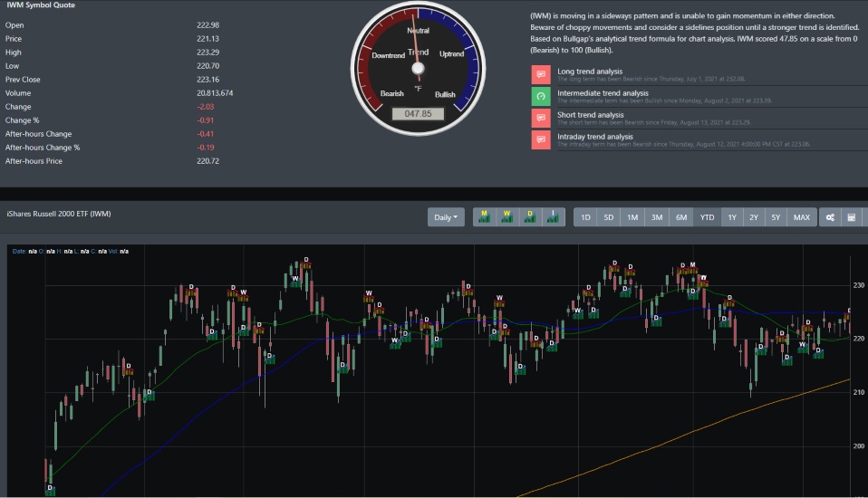Click the Open value 222.98
Viewport: 868px width, 498px height.
pos(208,25)
